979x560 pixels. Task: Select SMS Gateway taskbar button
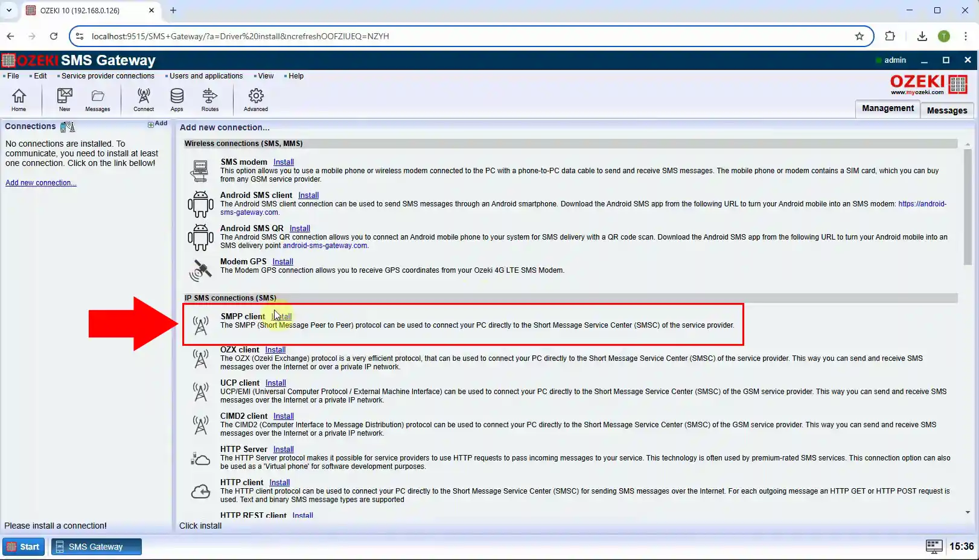(97, 547)
